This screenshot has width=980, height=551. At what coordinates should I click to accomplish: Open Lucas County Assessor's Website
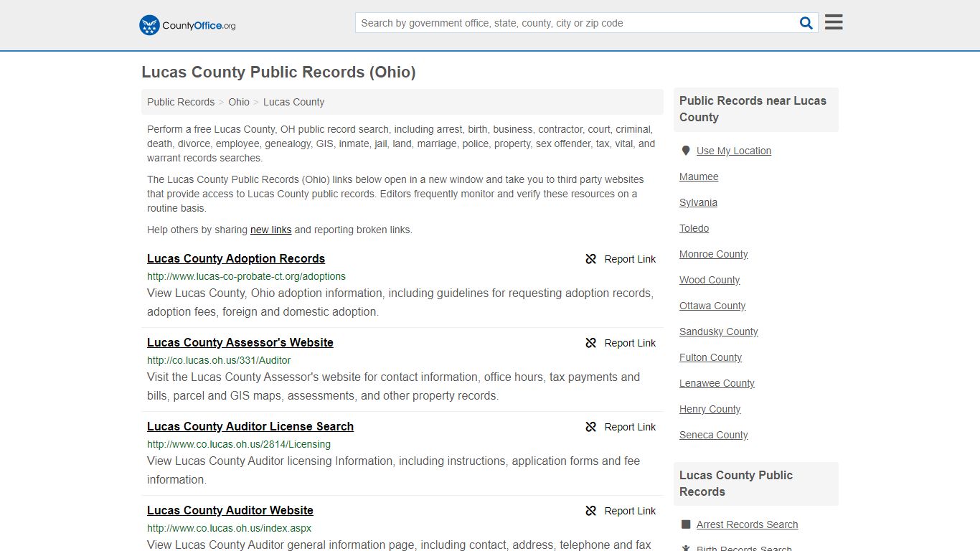(x=240, y=343)
